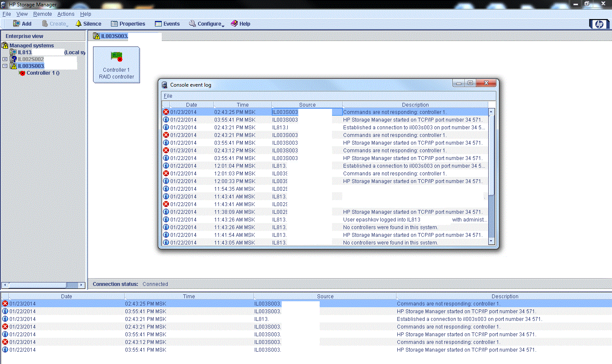Image resolution: width=612 pixels, height=364 pixels.
Task: Click the Add toolbar button
Action: 22,24
